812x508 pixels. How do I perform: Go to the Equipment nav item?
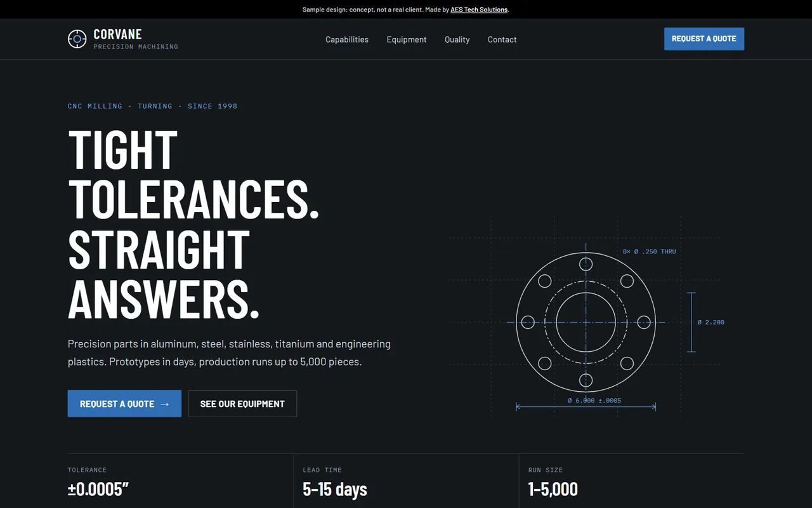[x=407, y=39]
